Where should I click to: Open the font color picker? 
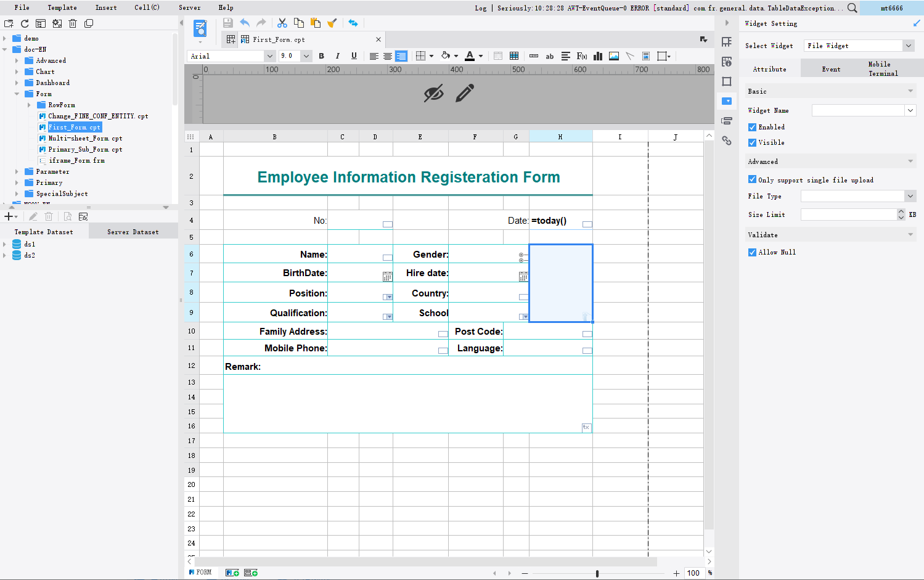coord(479,56)
